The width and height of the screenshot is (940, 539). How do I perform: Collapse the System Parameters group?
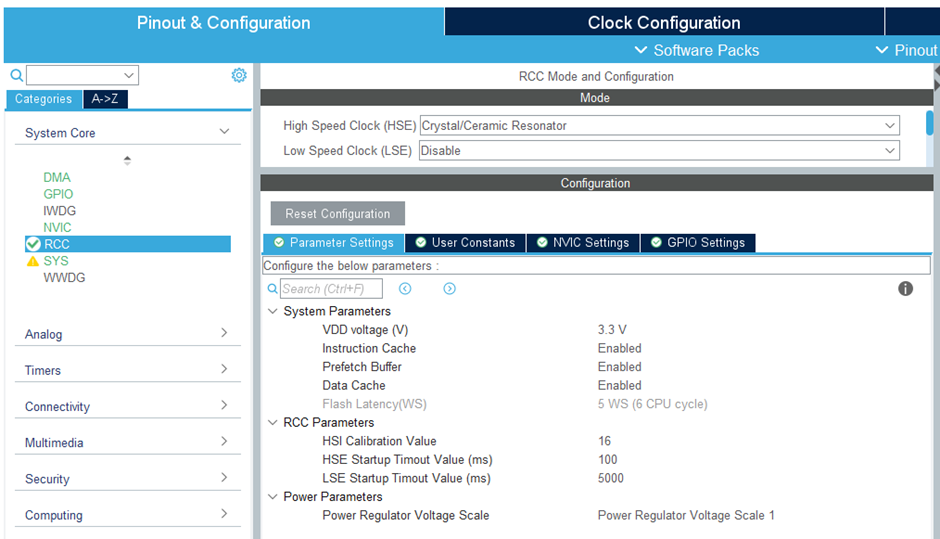click(x=273, y=311)
